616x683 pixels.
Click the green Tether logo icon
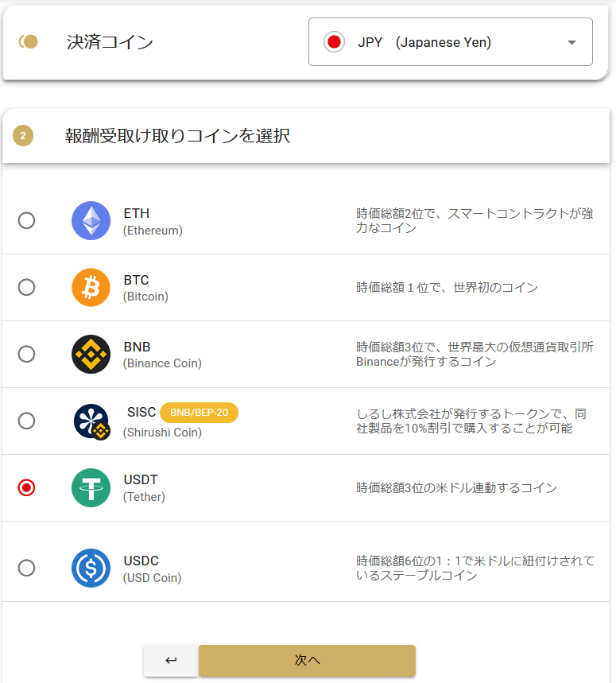[x=91, y=488]
